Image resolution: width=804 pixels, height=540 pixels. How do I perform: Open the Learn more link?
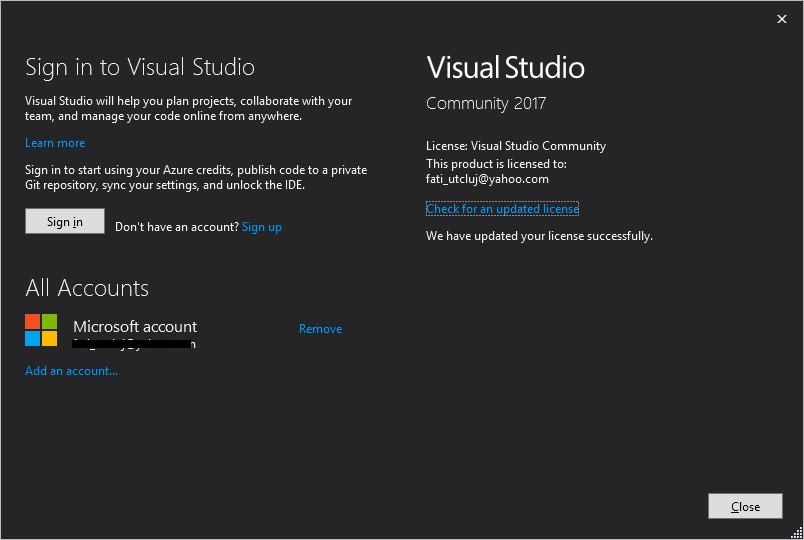[55, 143]
